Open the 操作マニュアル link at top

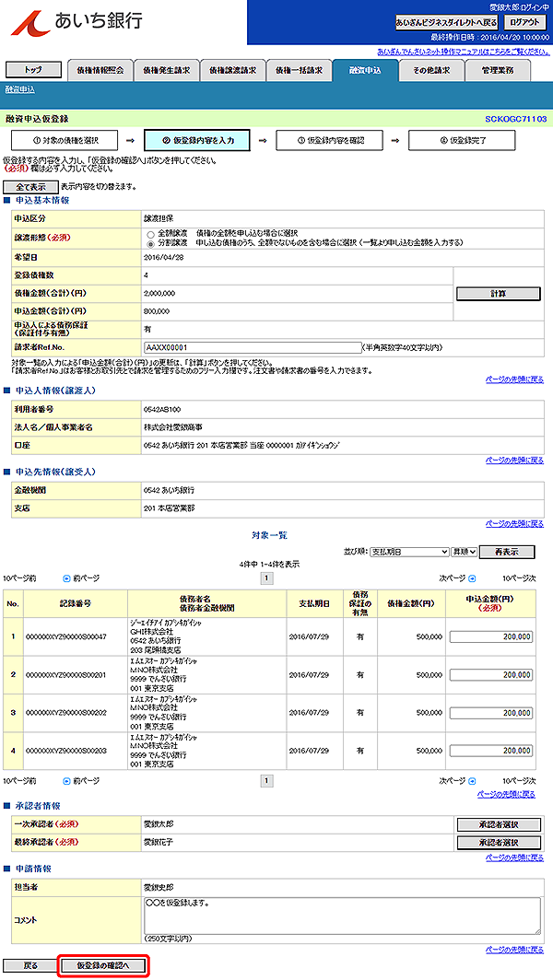pos(464,52)
